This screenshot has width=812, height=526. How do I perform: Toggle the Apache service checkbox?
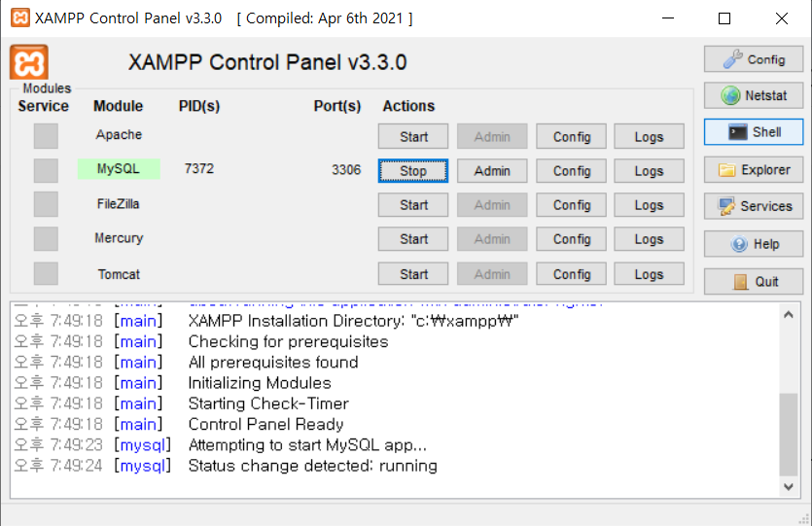tap(46, 136)
